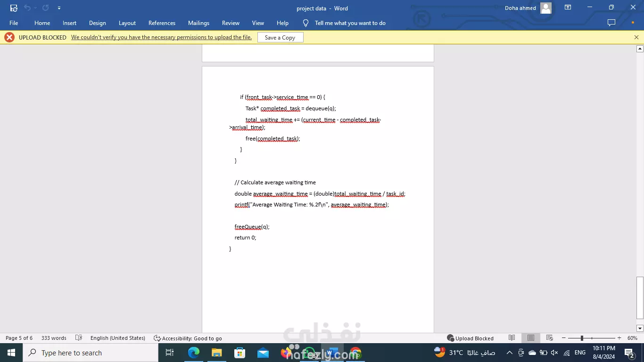Open Task View on the taskbar
Image resolution: width=644 pixels, height=362 pixels.
170,353
